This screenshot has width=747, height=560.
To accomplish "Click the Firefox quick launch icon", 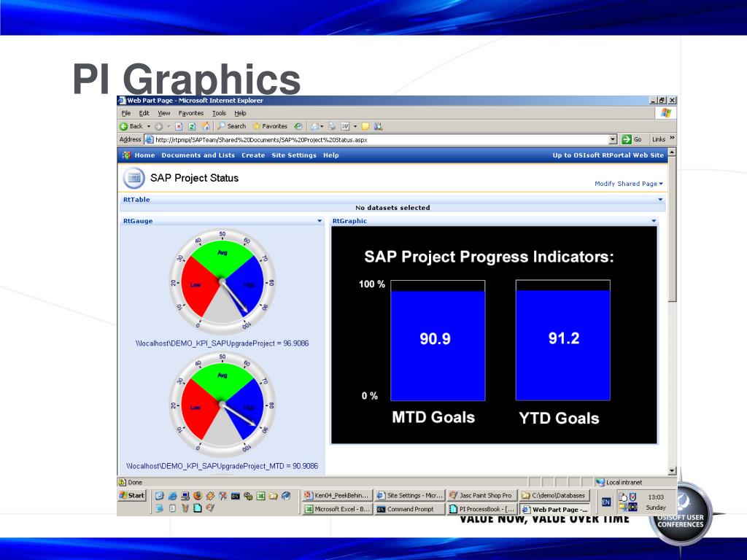I will pyautogui.click(x=197, y=496).
